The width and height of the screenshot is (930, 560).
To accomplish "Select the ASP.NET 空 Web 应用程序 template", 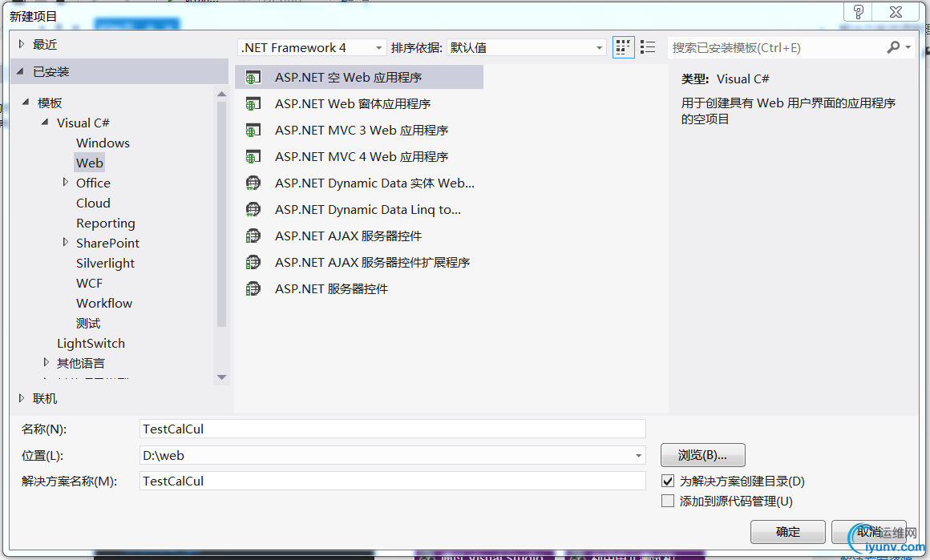I will coord(359,78).
